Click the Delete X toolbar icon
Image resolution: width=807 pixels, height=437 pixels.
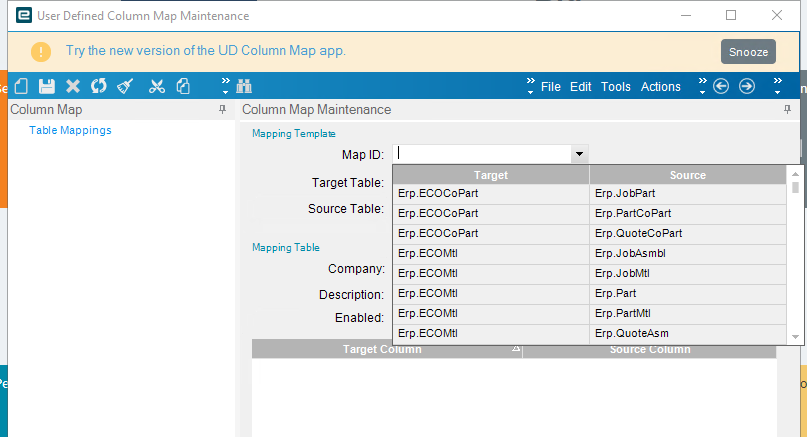(73, 86)
